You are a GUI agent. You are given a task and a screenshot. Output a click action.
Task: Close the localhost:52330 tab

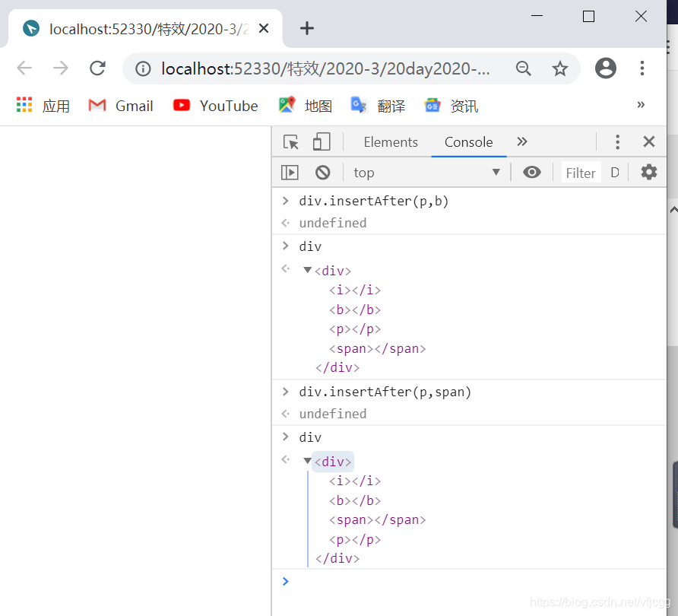pos(264,29)
